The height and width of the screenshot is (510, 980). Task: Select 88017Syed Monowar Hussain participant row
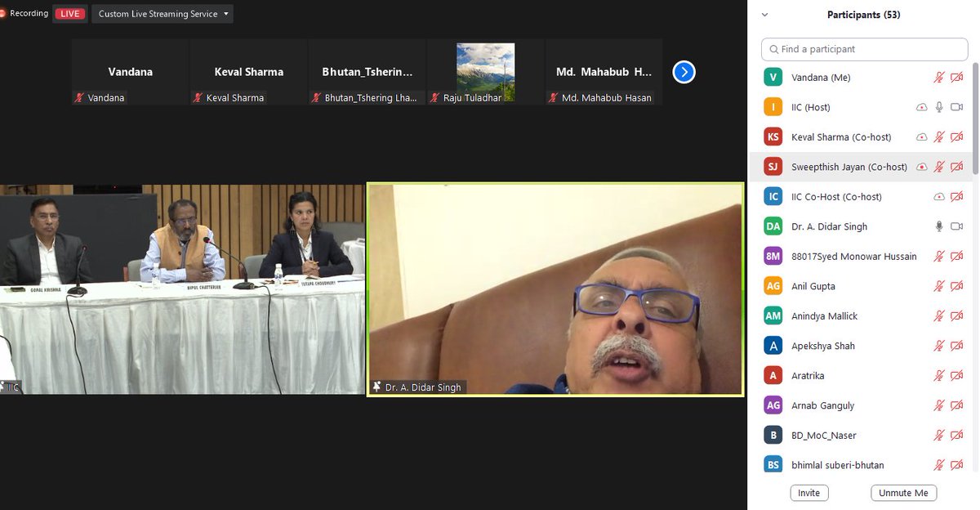pyautogui.click(x=862, y=257)
